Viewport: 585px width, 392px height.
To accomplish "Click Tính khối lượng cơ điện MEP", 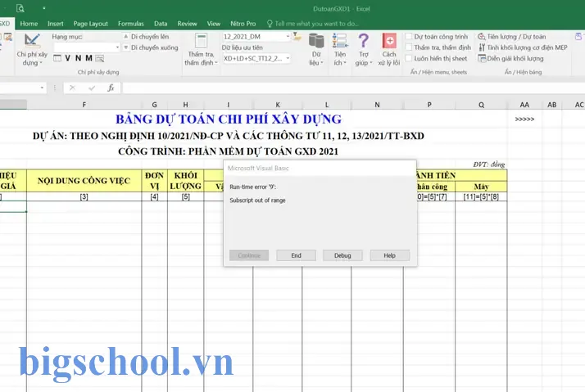I will [523, 47].
